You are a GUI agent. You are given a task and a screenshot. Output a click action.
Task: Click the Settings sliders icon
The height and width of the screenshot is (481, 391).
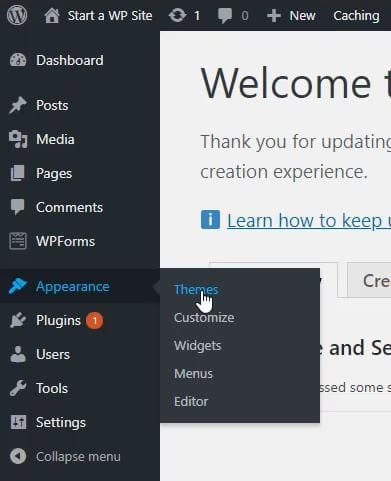tap(18, 422)
